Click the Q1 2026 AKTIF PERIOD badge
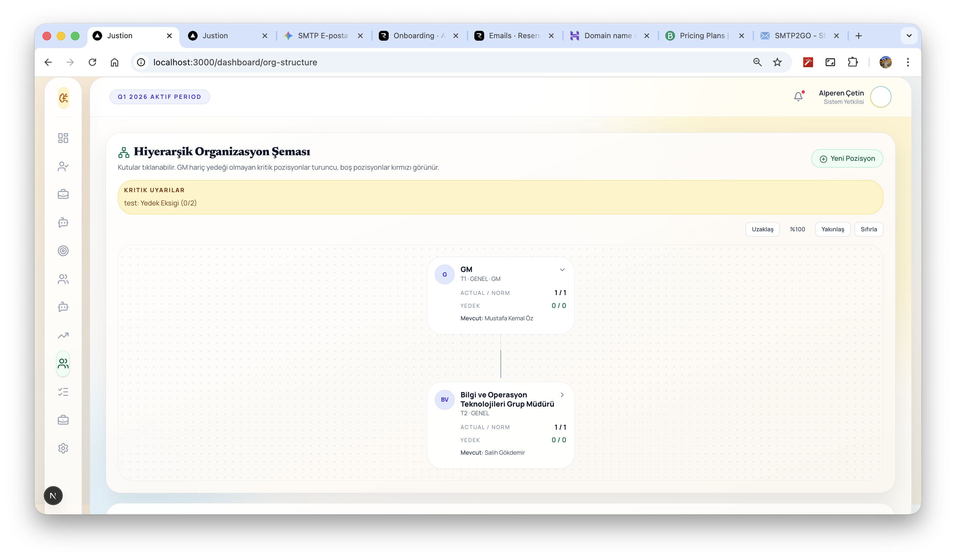 click(159, 97)
